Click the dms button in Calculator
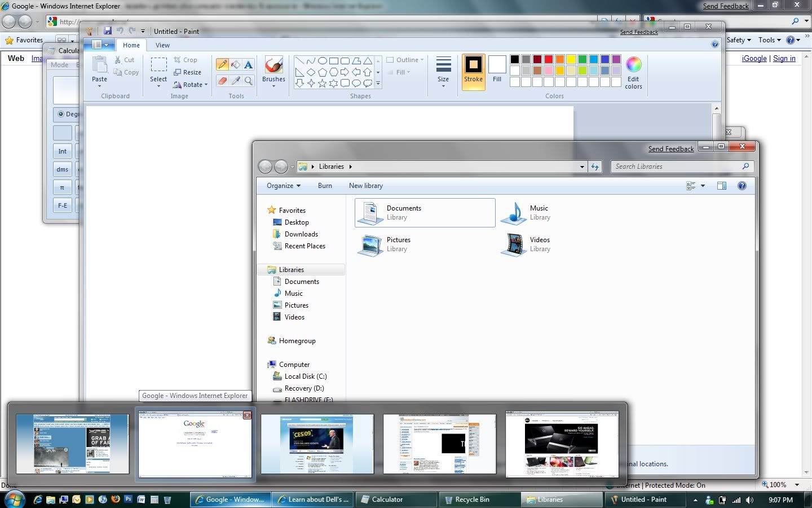This screenshot has height=508, width=812. click(62, 169)
